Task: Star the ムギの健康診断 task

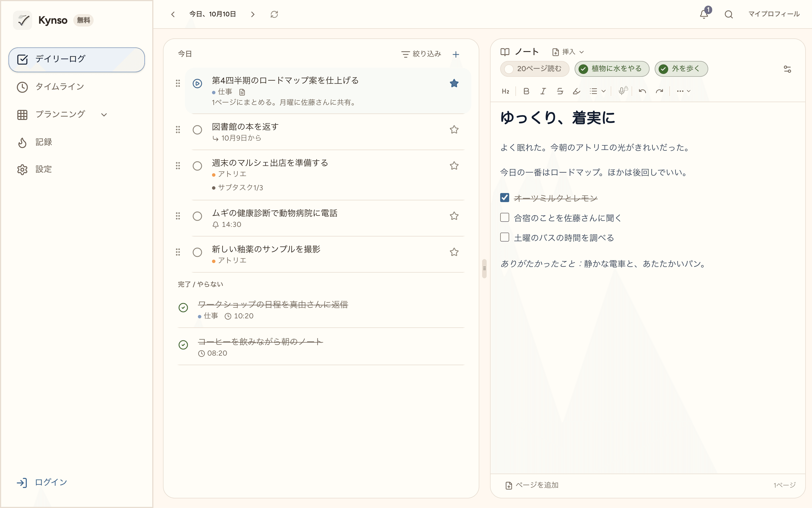Action: coord(454,216)
